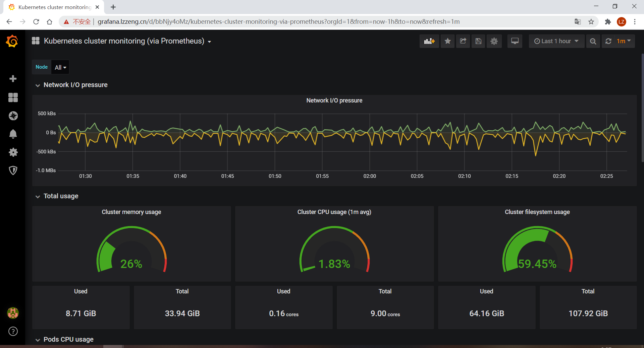This screenshot has width=644, height=348.
Task: Click the 33.94 GiB memory total value
Action: pos(182,314)
